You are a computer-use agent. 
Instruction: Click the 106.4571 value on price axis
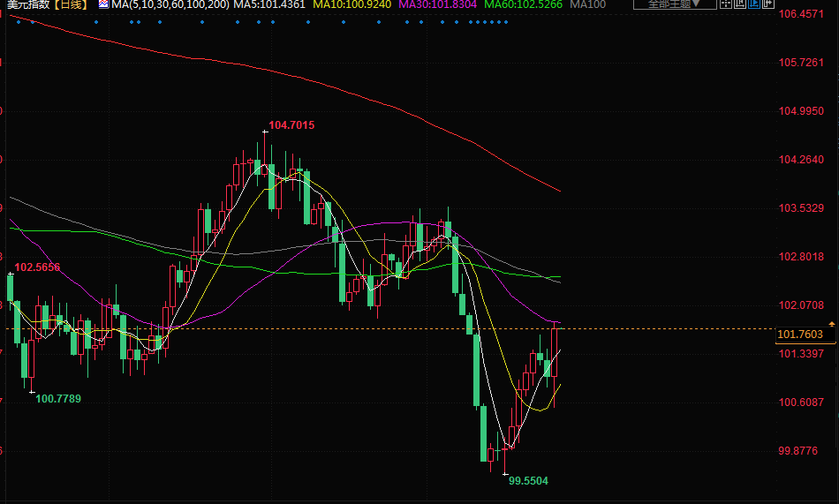coord(801,14)
